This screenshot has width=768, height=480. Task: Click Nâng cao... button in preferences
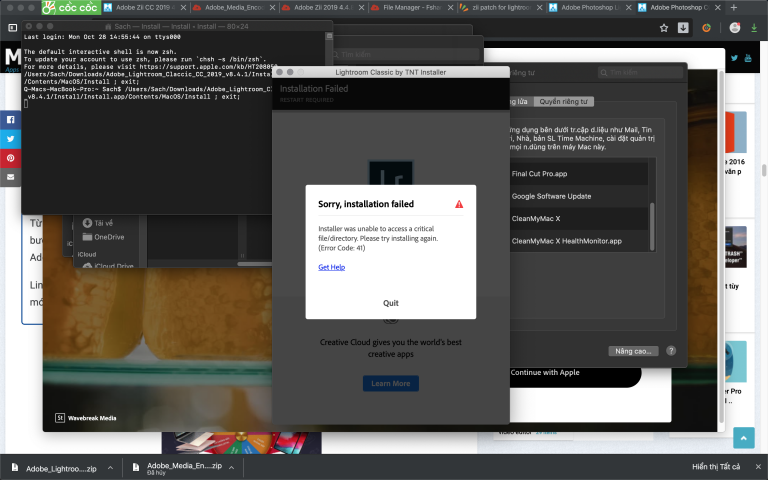(x=633, y=351)
